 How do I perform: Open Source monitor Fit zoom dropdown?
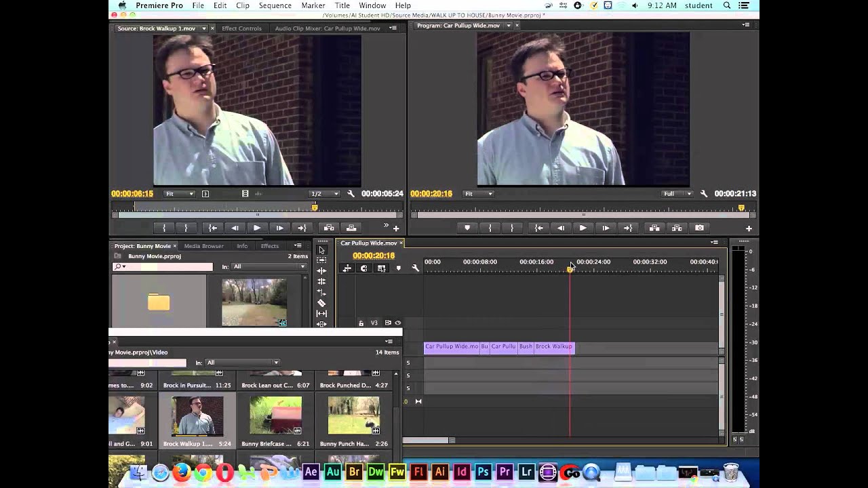pyautogui.click(x=180, y=194)
